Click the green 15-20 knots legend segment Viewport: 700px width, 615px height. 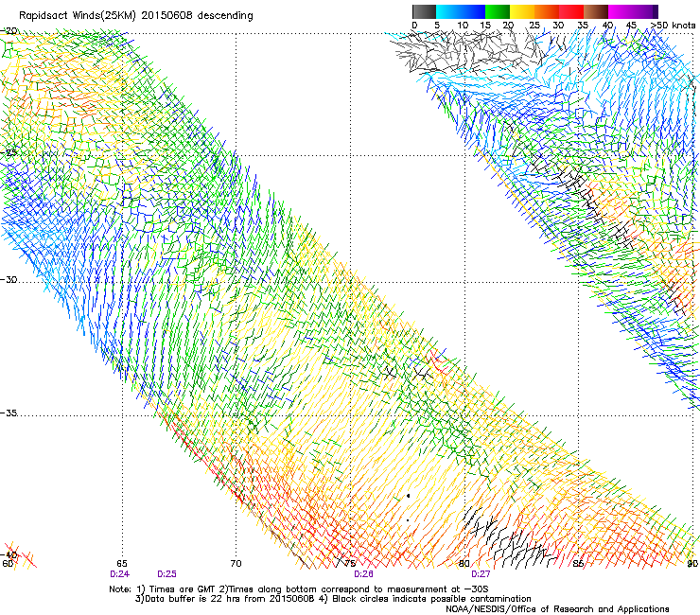(498, 11)
